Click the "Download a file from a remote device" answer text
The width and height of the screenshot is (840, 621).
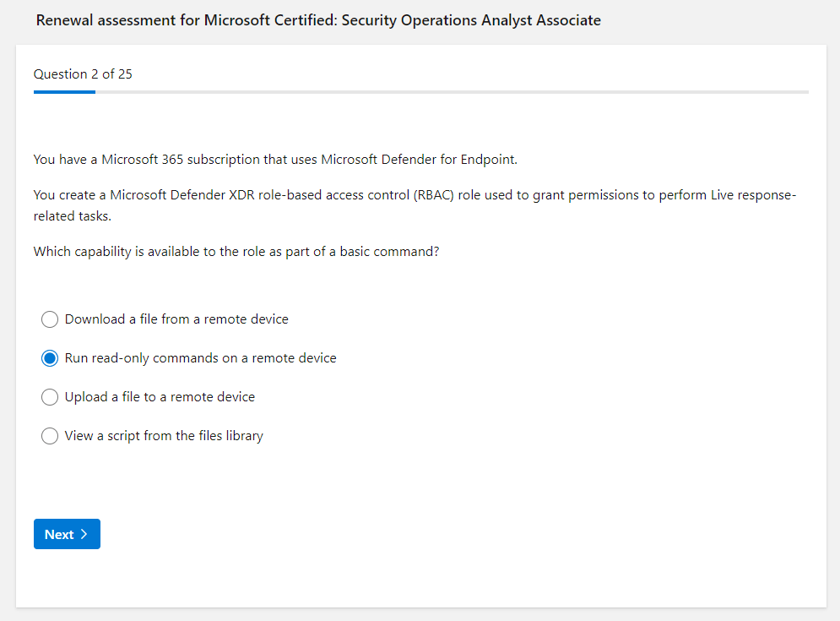(176, 319)
